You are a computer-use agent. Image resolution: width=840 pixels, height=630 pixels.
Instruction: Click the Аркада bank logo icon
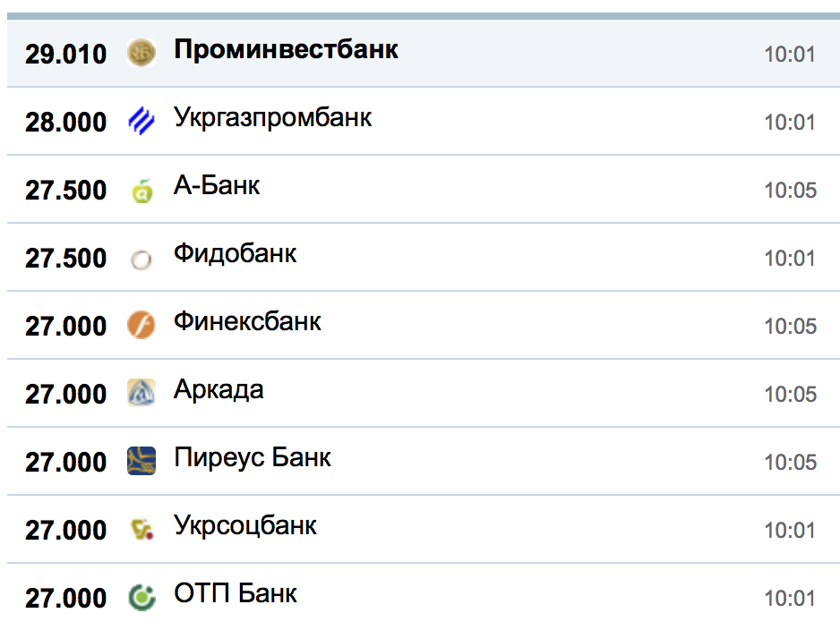(x=141, y=393)
